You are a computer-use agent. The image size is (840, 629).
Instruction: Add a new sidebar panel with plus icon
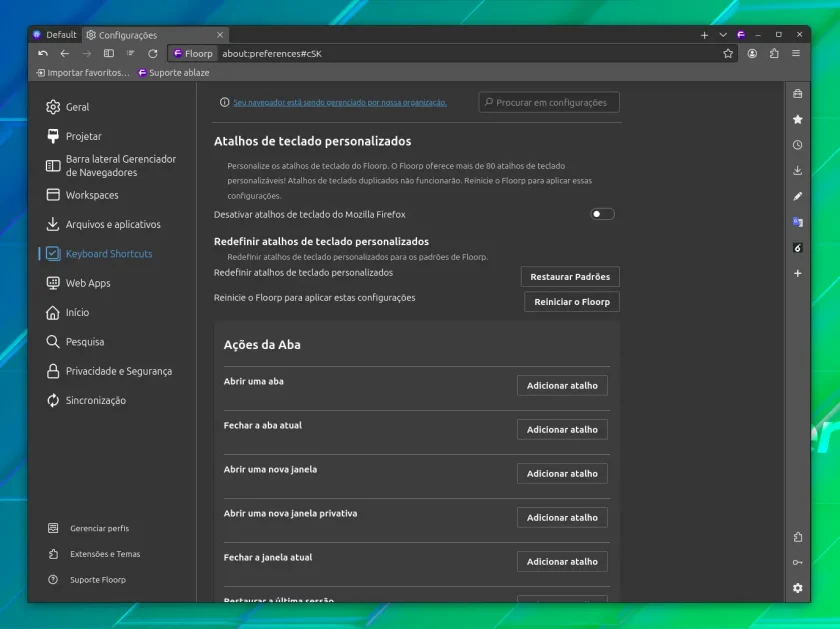[797, 273]
